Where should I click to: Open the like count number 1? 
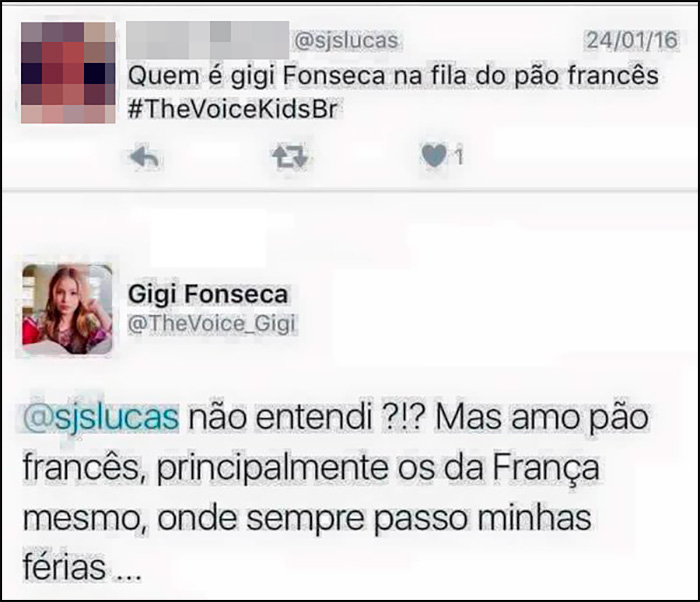click(459, 157)
